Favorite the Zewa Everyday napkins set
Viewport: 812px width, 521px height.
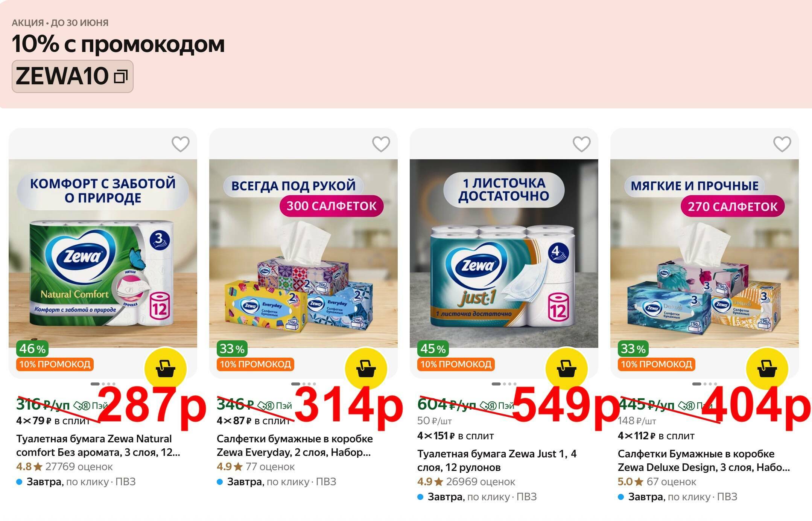pos(381,144)
